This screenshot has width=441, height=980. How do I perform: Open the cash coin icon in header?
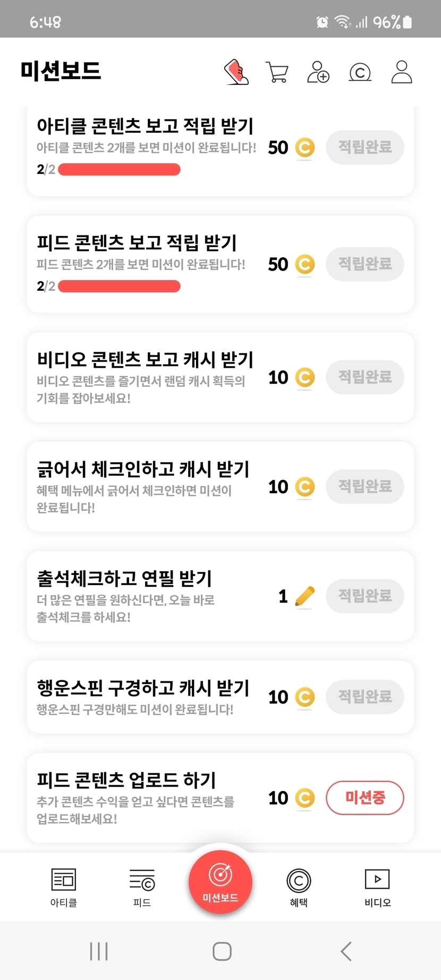[360, 72]
